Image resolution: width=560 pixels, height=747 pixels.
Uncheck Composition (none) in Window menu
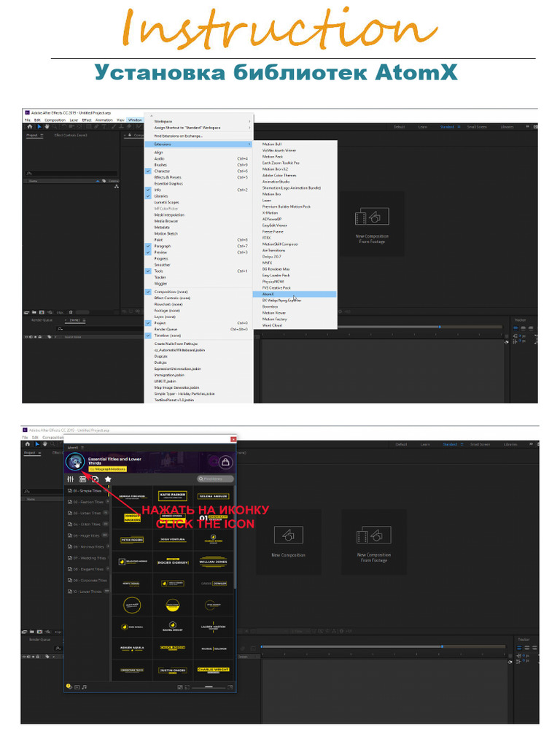199,292
